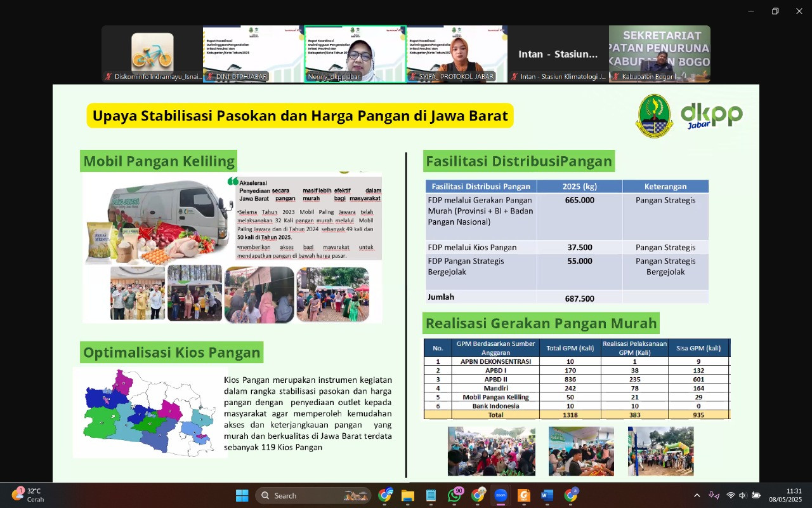Click muted mic icon on Intan Stasiun Klimatologi tile
This screenshot has width=812, height=508.
coord(514,76)
